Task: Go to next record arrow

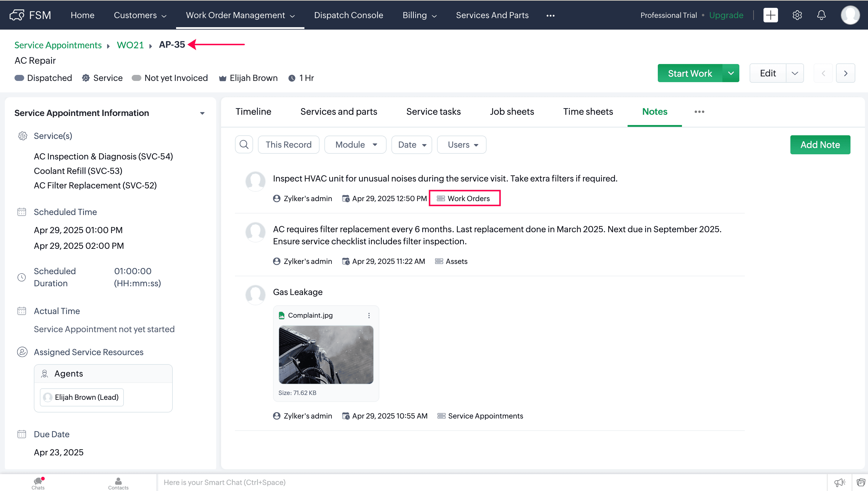Action: pos(845,73)
